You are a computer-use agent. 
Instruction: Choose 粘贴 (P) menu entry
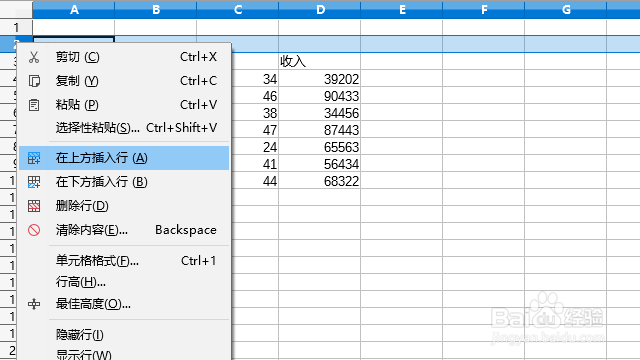point(124,105)
